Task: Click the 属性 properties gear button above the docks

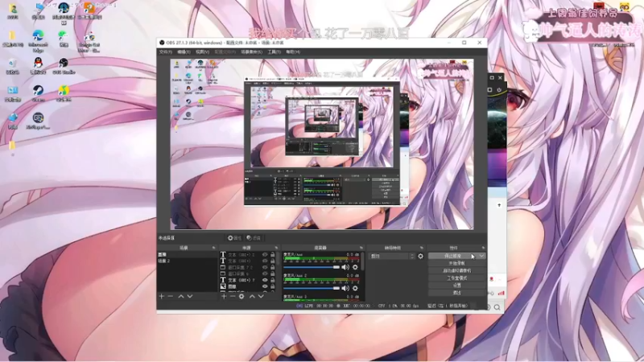Action: point(234,238)
